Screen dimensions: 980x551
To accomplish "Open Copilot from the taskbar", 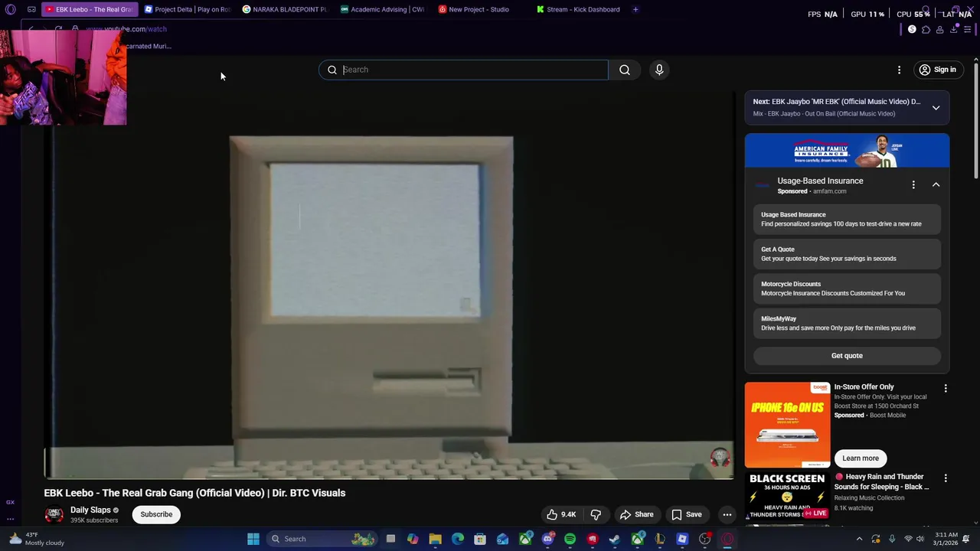I will click(x=413, y=539).
